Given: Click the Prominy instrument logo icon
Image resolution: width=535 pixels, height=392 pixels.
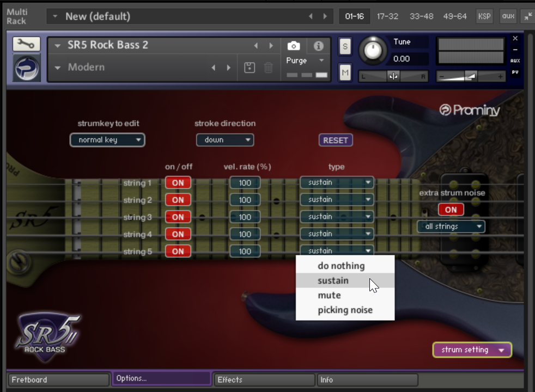Looking at the screenshot, I should [27, 68].
